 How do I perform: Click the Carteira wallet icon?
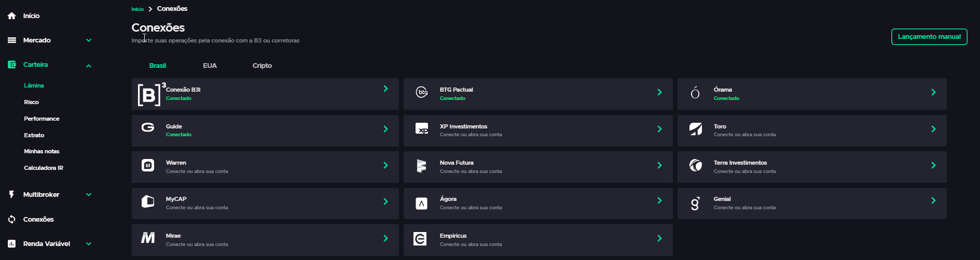tap(11, 65)
